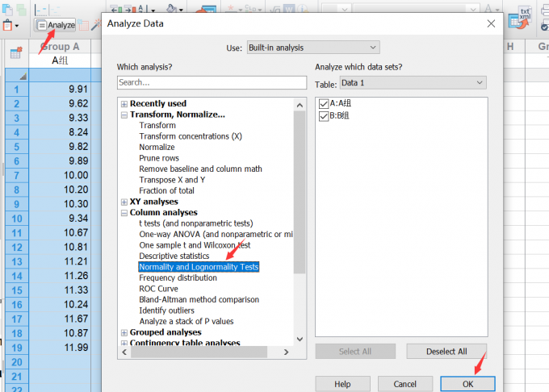Click the analysis list scroll-up arrow
This screenshot has width=549, height=392.
pos(300,105)
